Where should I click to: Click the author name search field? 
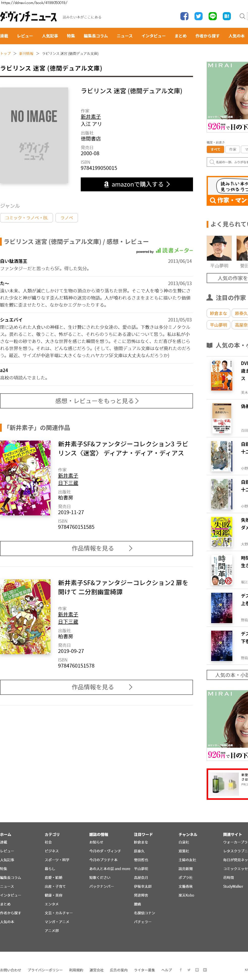tap(228, 162)
